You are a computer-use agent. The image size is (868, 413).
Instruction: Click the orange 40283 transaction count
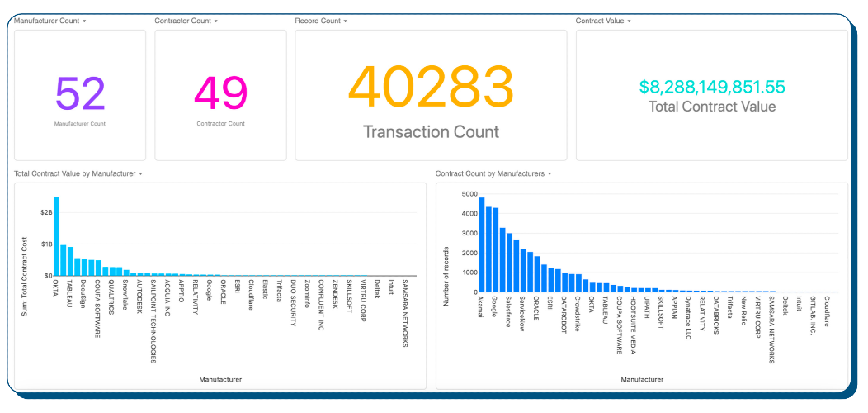point(431,85)
